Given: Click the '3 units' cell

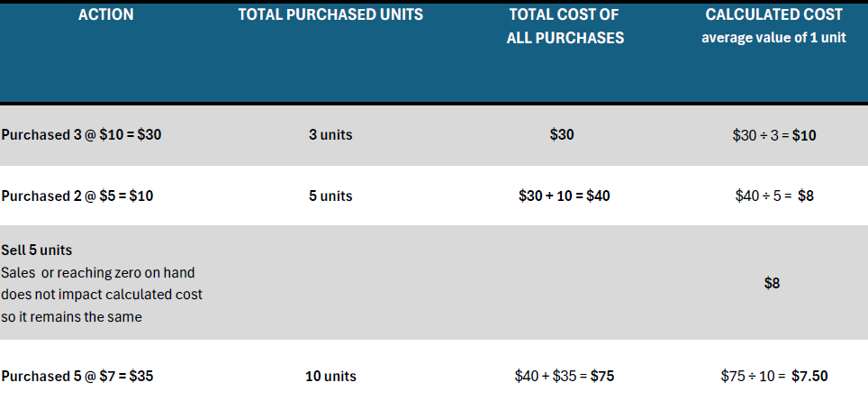Looking at the screenshot, I should click(330, 134).
